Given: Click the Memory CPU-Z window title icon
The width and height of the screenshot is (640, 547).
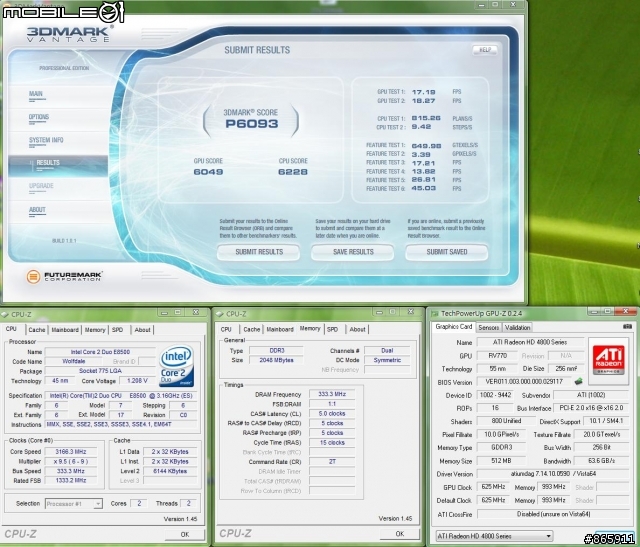Looking at the screenshot, I should 220,314.
